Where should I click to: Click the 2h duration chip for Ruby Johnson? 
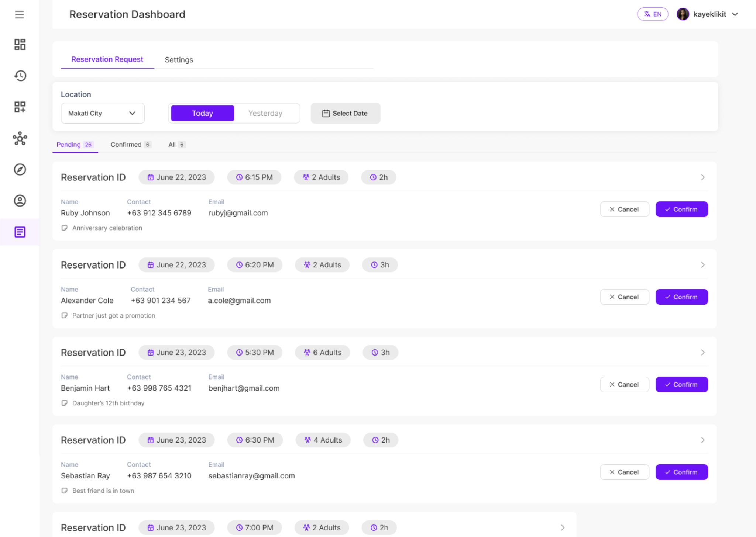coord(379,177)
